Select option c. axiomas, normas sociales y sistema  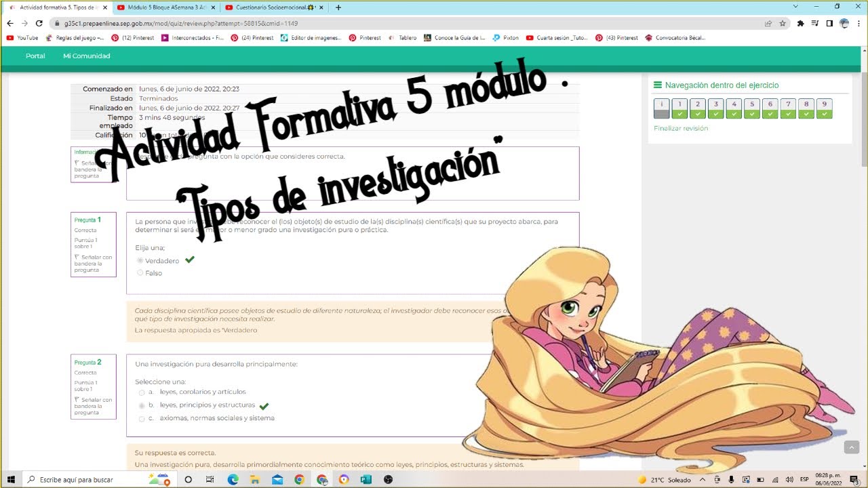(x=142, y=418)
